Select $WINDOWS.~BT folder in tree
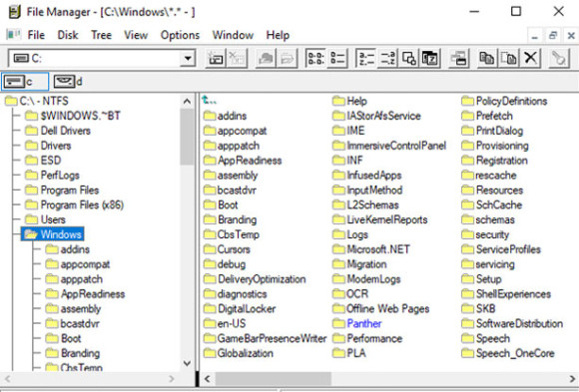579x392 pixels. pos(72,116)
